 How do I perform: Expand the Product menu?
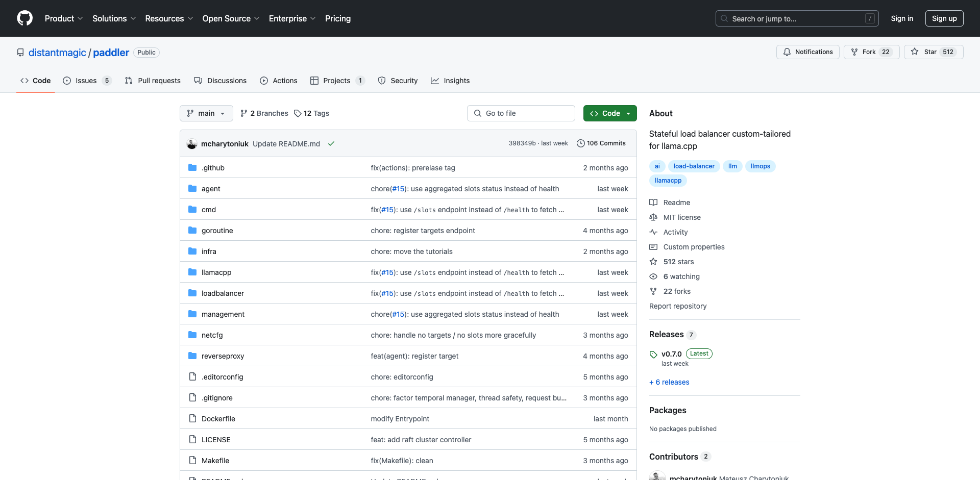pos(64,18)
